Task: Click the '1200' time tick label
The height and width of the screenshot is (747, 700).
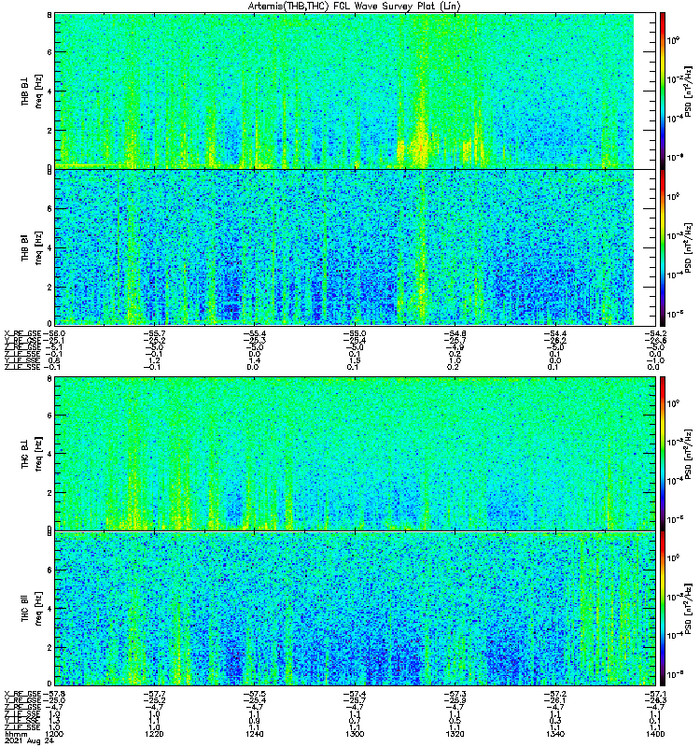Action: (54, 734)
